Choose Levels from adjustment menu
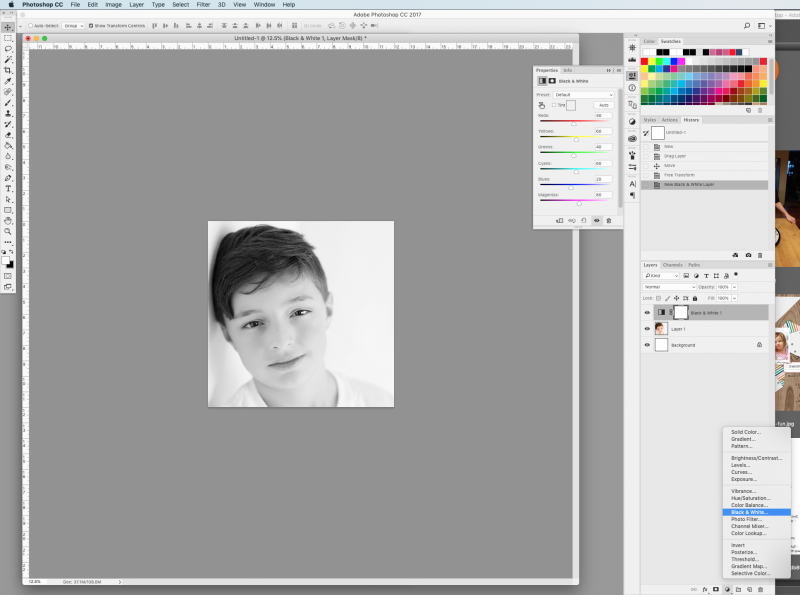Image resolution: width=800 pixels, height=595 pixels. (x=740, y=465)
